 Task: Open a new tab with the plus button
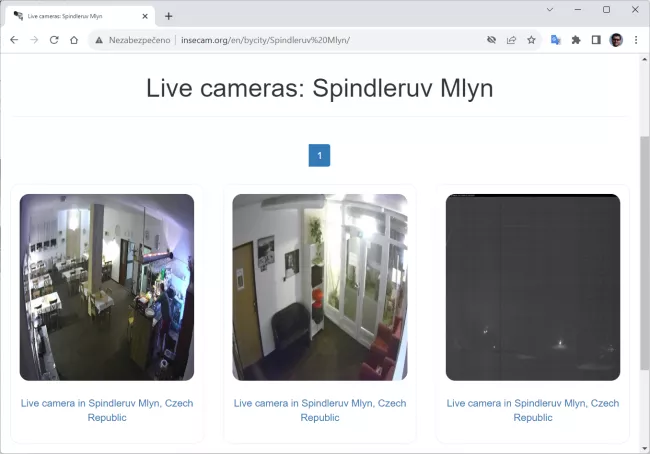click(168, 16)
